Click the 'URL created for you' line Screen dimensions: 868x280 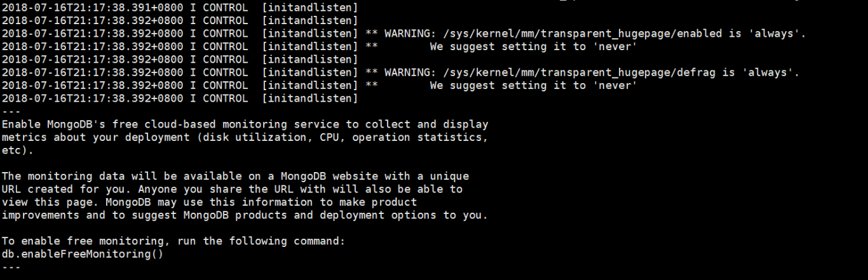[x=232, y=189]
